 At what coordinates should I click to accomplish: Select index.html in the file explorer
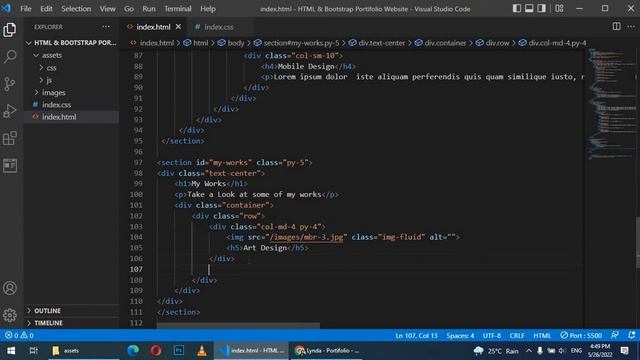point(71,117)
